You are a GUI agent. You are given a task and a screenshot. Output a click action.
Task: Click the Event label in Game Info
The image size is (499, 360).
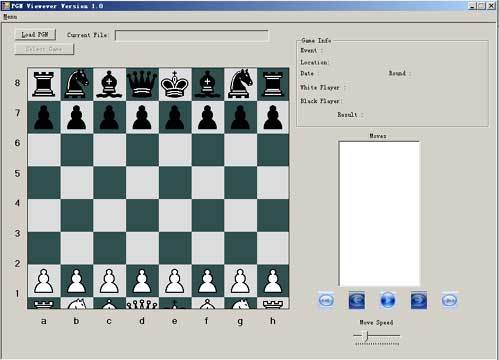(311, 50)
